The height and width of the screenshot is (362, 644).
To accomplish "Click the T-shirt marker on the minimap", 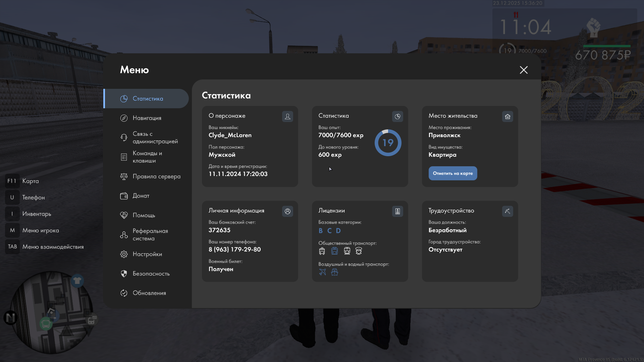I will pos(77,281).
